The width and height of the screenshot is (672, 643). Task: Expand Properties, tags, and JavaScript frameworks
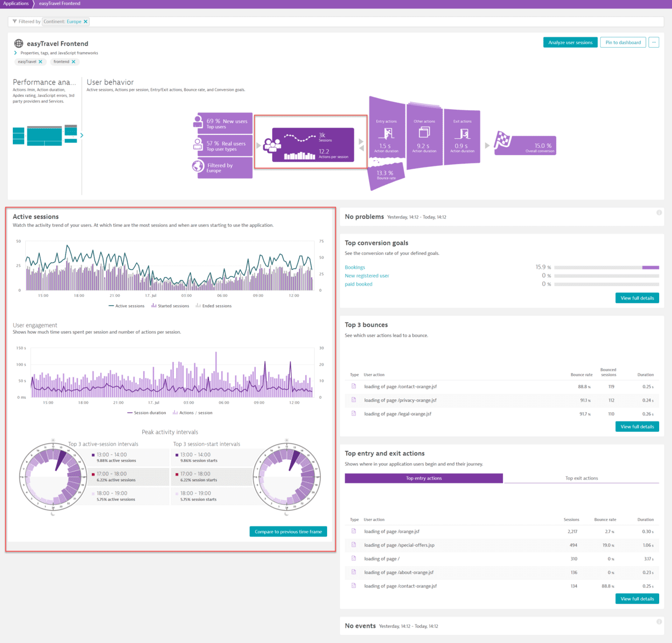coord(15,53)
